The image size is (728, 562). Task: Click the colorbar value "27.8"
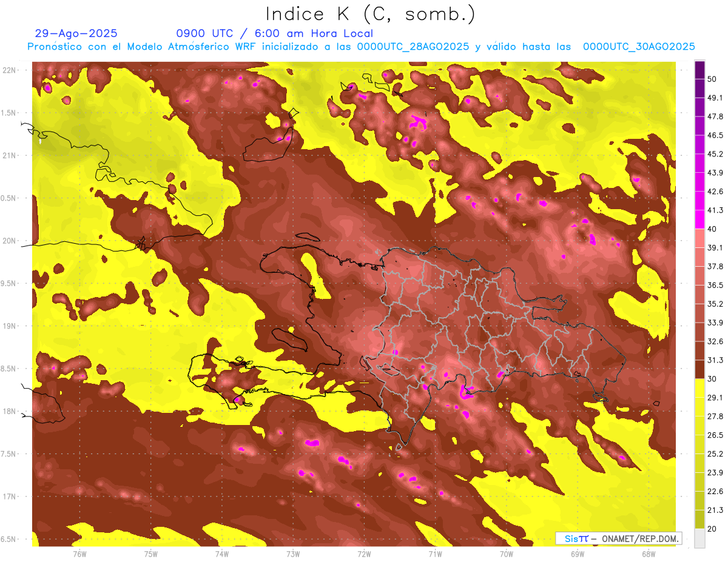point(715,416)
